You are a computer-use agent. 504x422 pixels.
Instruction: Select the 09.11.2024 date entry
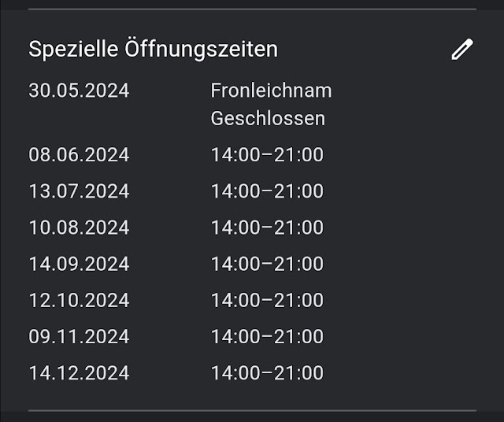pyautogui.click(x=79, y=336)
